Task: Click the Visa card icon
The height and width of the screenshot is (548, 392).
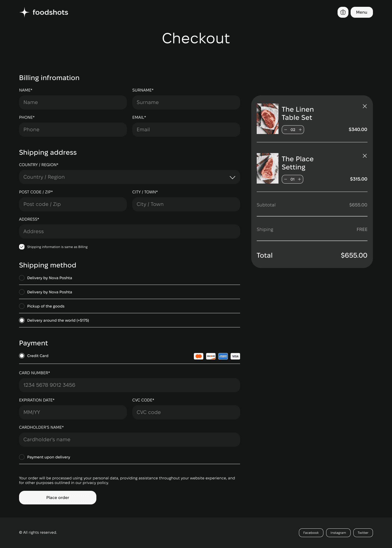Action: pyautogui.click(x=235, y=356)
